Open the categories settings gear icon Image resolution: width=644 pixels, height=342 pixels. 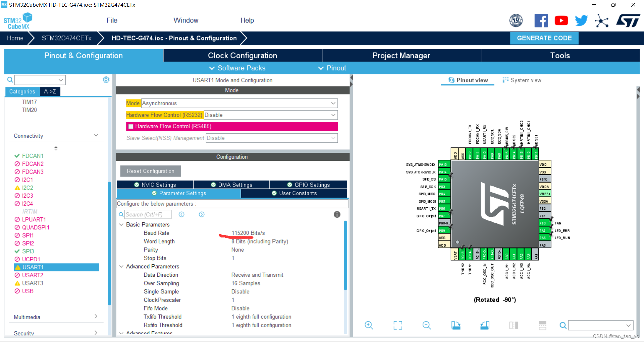click(x=106, y=80)
